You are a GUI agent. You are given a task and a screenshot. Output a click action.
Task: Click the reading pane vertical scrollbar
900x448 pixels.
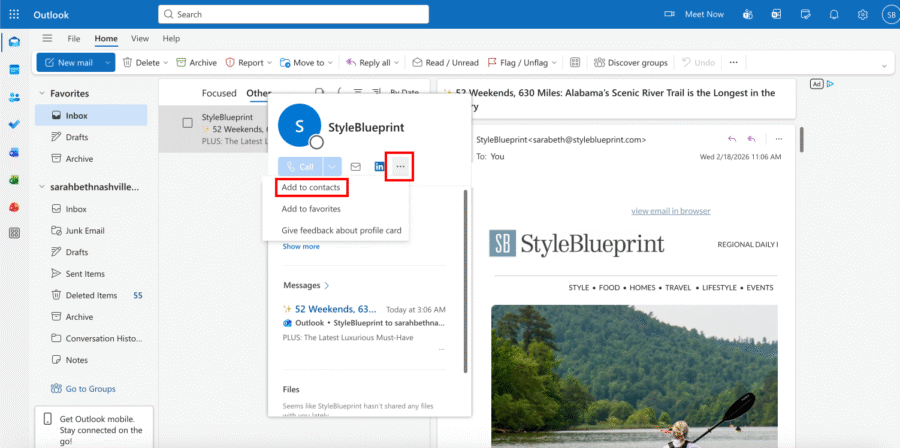801,139
